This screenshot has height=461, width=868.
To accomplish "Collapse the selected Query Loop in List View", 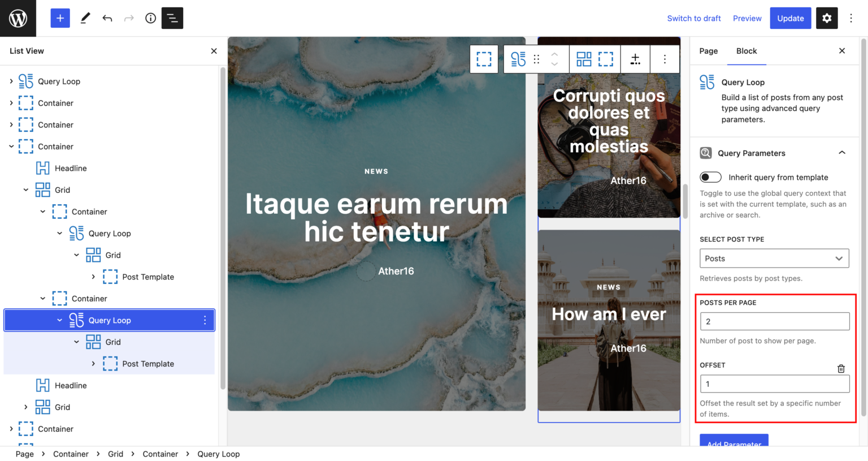I will click(x=59, y=320).
